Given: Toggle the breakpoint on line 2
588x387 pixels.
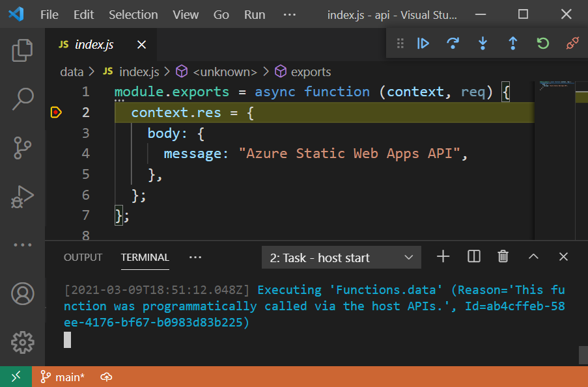Looking at the screenshot, I should click(56, 112).
